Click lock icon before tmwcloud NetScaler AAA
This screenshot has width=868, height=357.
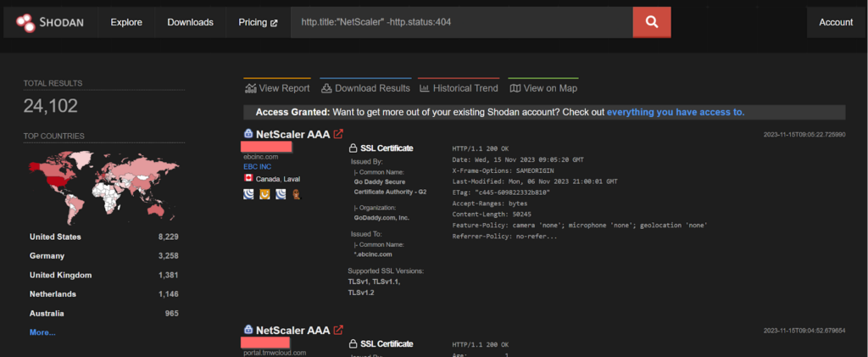coord(248,330)
